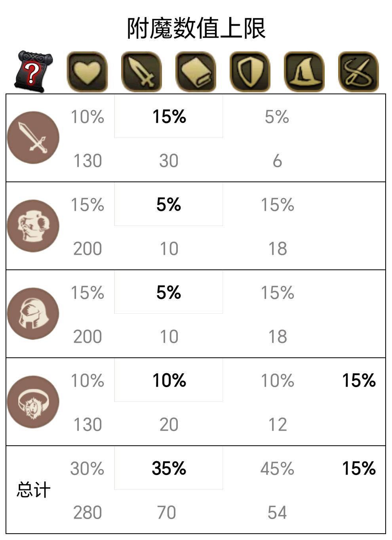Viewport: 392px width, 540px height.
Task: Click the 总计 row label
Action: [x=33, y=490]
